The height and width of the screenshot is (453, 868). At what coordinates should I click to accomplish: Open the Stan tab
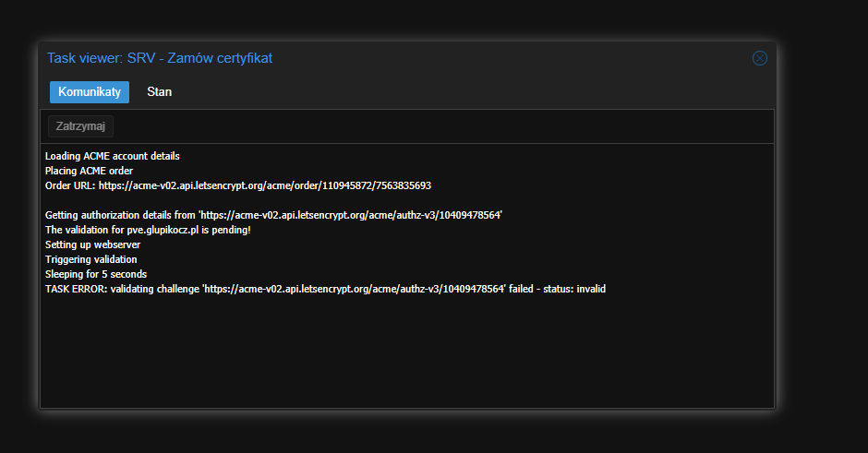pos(159,92)
